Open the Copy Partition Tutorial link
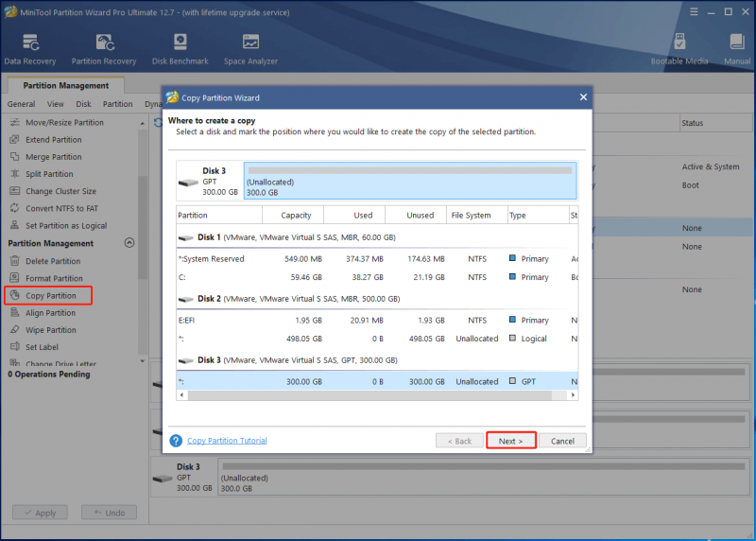 [x=227, y=441]
